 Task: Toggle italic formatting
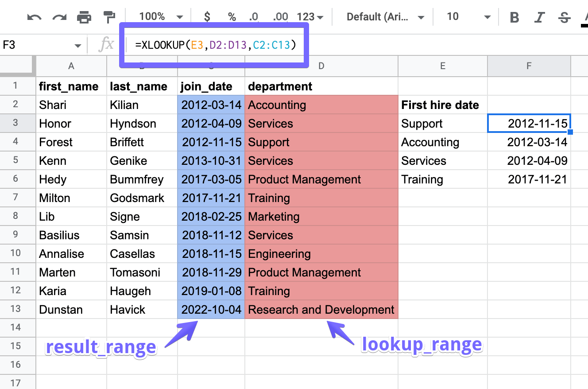coord(539,16)
